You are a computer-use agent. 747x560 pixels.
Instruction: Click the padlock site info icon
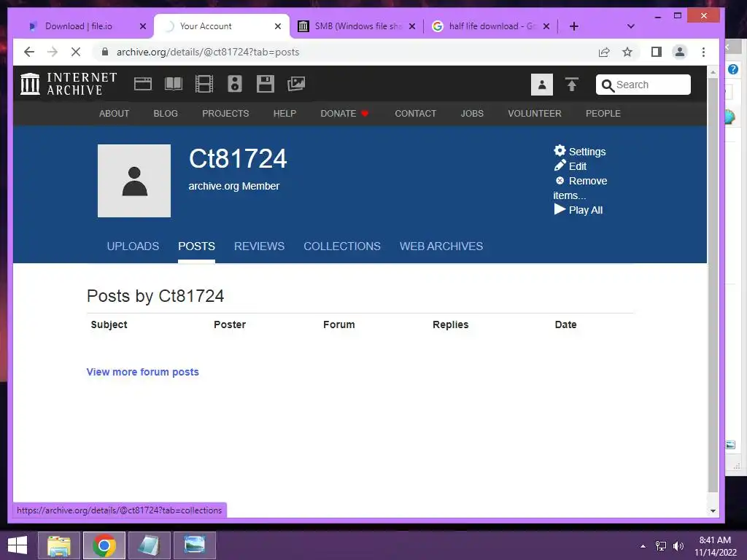coord(105,52)
